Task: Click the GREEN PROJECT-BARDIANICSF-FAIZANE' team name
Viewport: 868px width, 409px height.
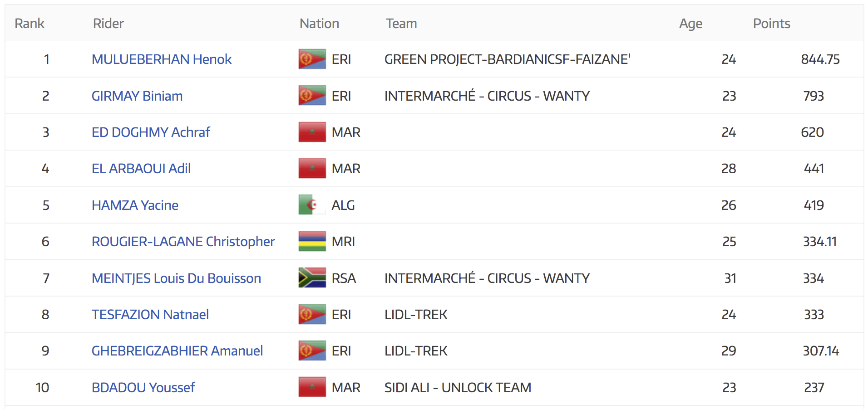Action: (x=507, y=59)
